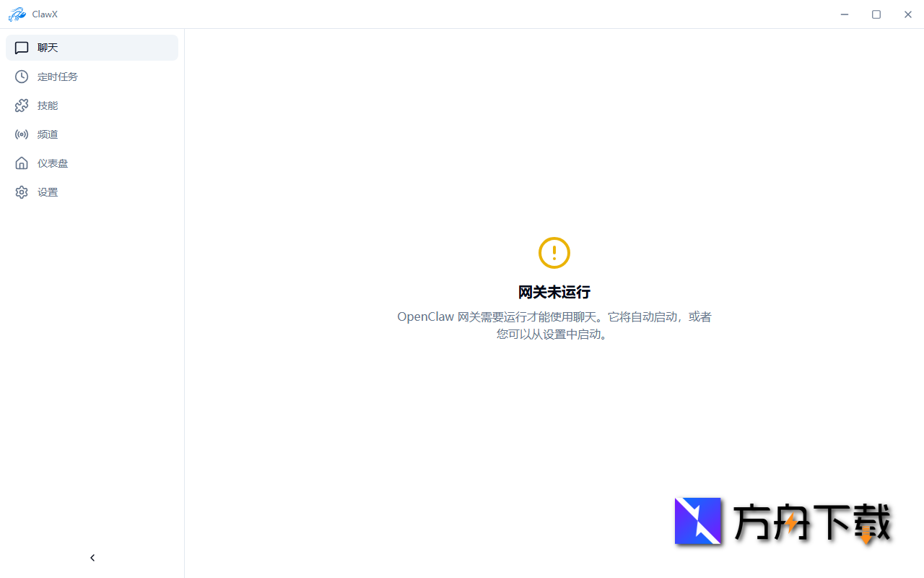Open the 聊天 chat section
The image size is (924, 578).
[48, 48]
